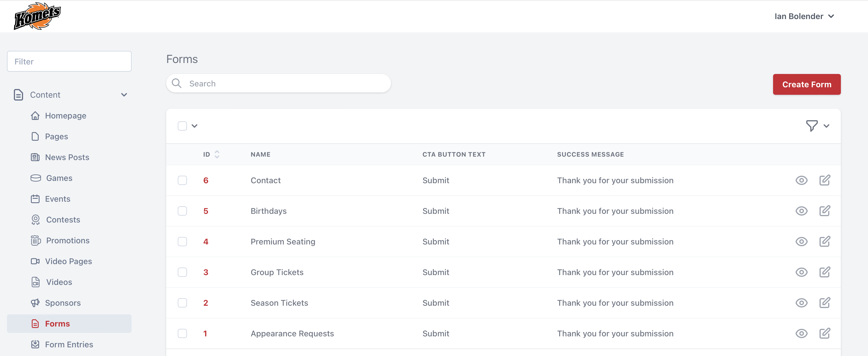View the Group Tickets form details
Screen dimensions: 868x356
tap(801, 272)
